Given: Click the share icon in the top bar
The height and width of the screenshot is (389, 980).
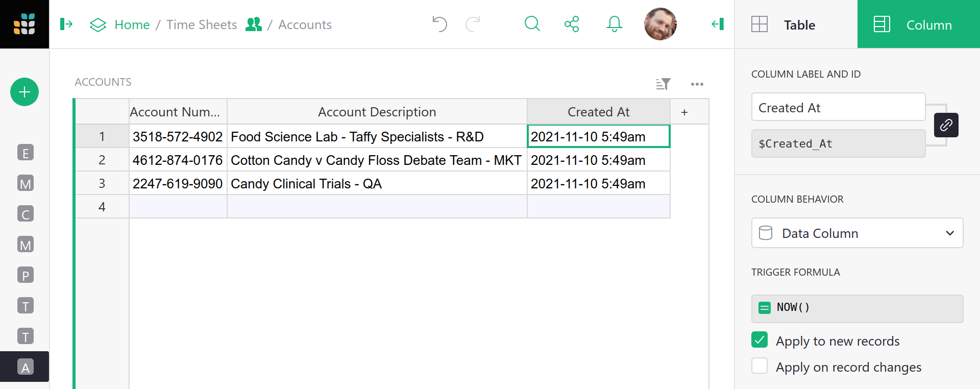Looking at the screenshot, I should point(572,24).
